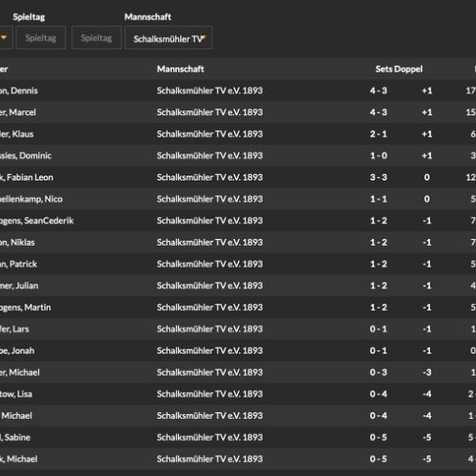The height and width of the screenshot is (476, 476).
Task: Click team name in Jonah's row
Action: (x=209, y=350)
